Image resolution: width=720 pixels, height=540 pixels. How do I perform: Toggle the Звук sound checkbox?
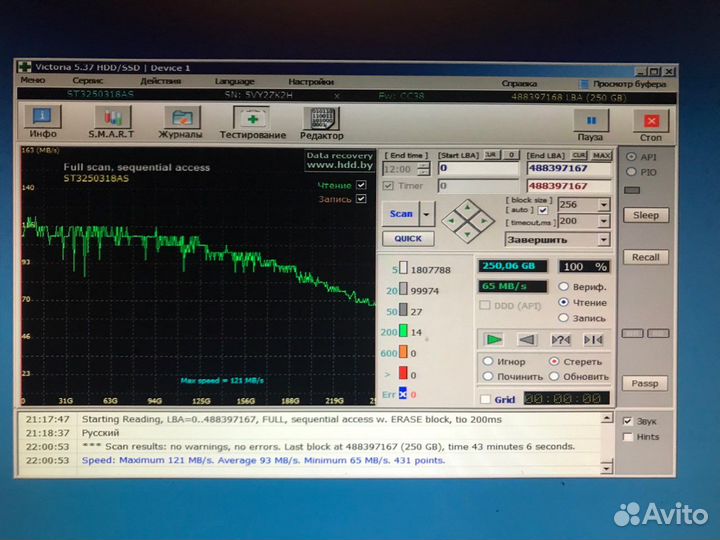(627, 421)
